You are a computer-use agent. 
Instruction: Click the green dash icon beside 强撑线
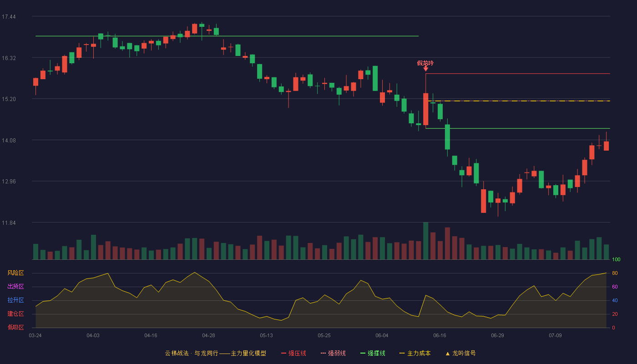coord(363,354)
